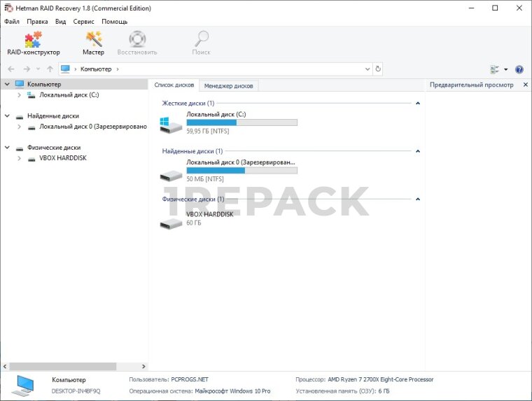Select VBOX HARDDISK drive icon in list
The height and width of the screenshot is (401, 532).
pyautogui.click(x=171, y=222)
